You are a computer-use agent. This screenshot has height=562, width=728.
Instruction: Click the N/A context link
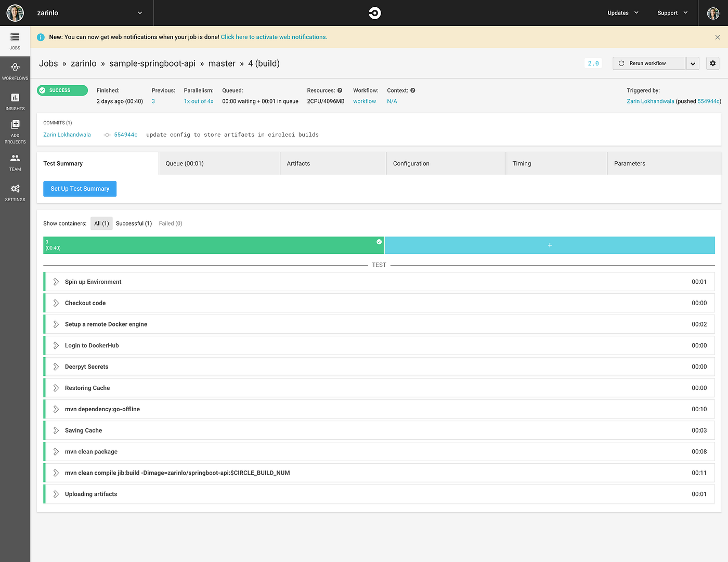click(392, 101)
